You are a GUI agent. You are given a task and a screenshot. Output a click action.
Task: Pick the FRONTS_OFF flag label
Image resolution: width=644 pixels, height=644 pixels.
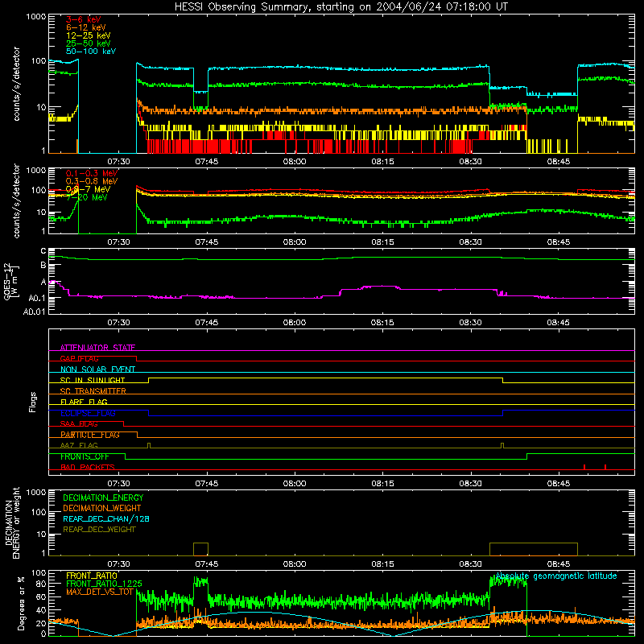pos(85,456)
